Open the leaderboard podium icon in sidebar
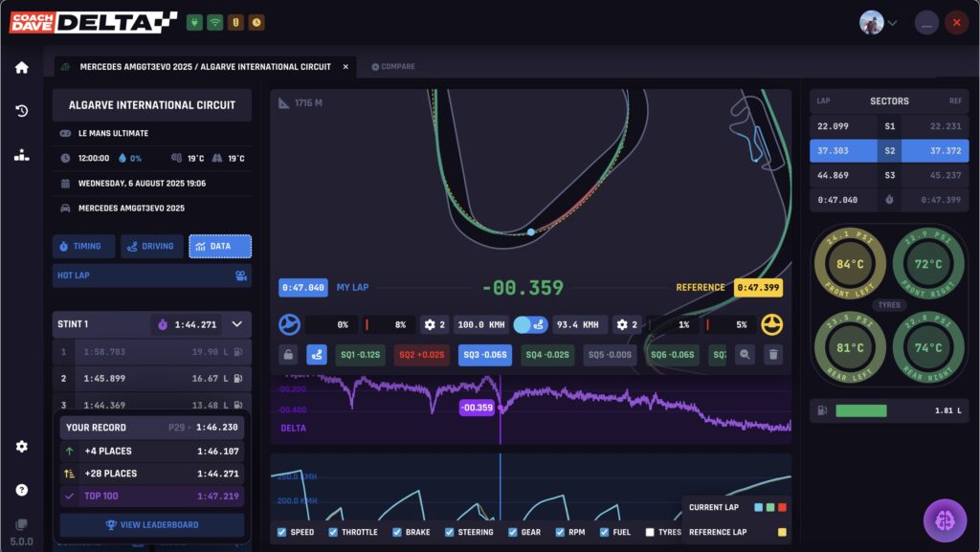980x552 pixels. (21, 155)
